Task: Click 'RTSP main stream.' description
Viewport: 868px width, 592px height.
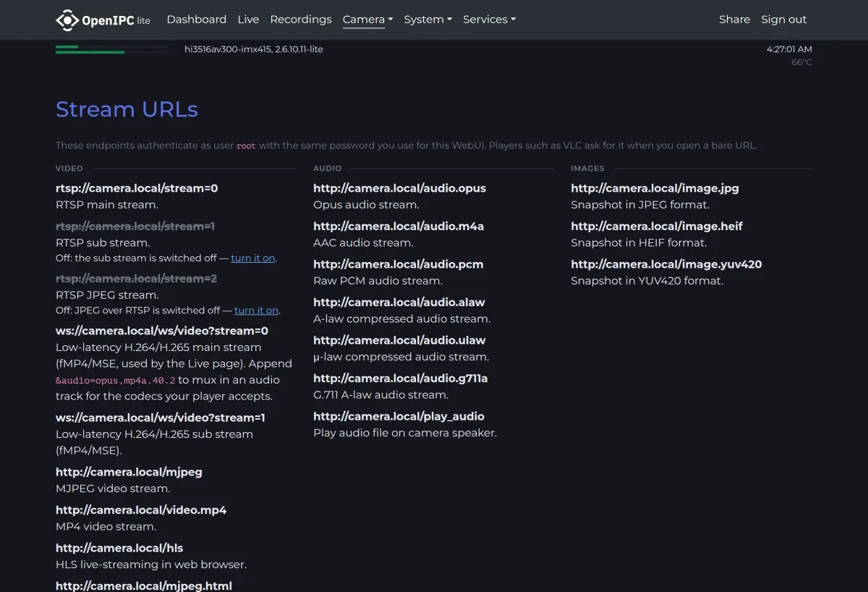Action: click(x=107, y=205)
